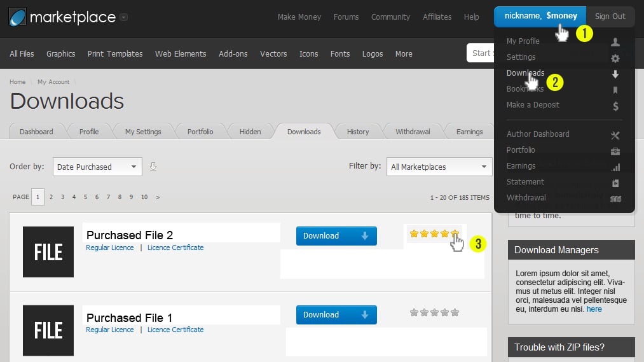Click the Purchased File 2 thumbnail
Screen dimensions: 644x362
pyautogui.click(x=48, y=252)
